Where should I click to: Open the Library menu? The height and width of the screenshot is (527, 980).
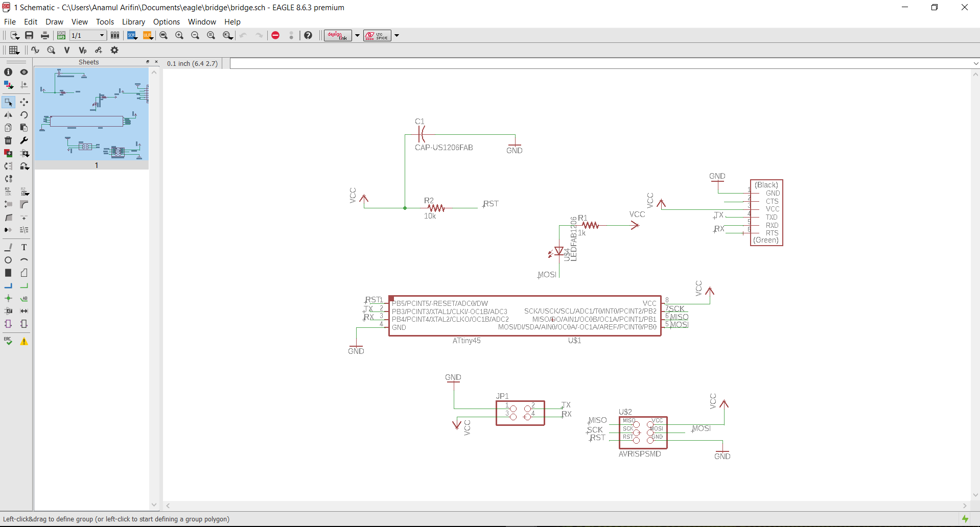(133, 21)
